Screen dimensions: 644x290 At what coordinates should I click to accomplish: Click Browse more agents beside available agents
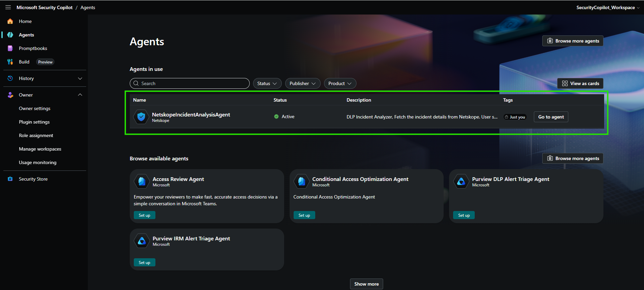[x=573, y=158]
